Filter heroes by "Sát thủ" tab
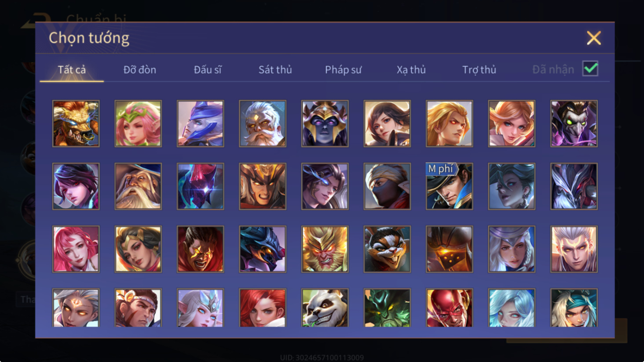644x362 pixels. [x=275, y=69]
